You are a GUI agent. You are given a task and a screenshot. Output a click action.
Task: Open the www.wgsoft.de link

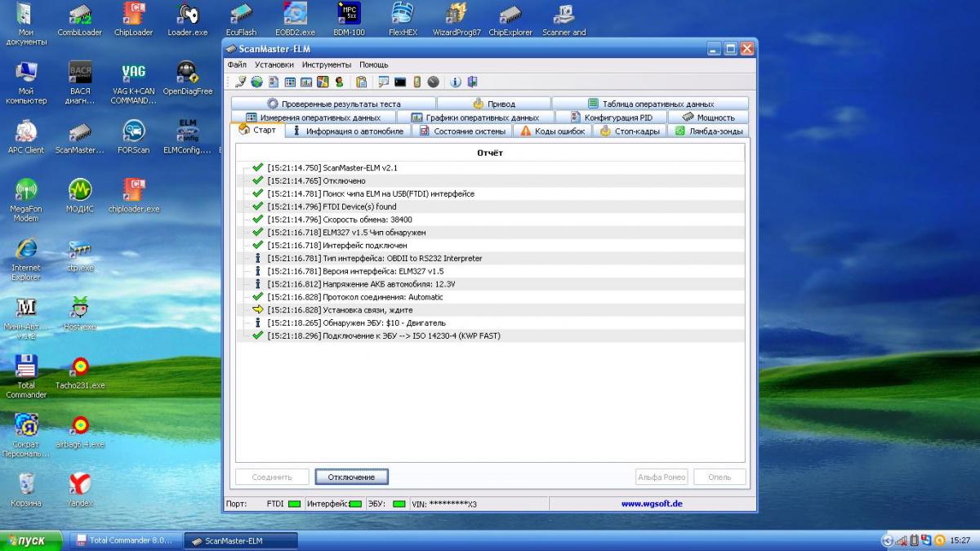point(652,504)
